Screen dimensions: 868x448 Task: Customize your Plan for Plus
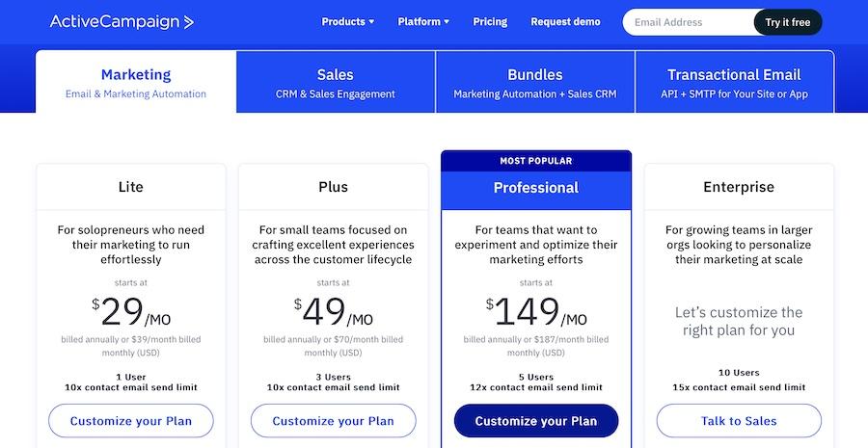pos(334,421)
